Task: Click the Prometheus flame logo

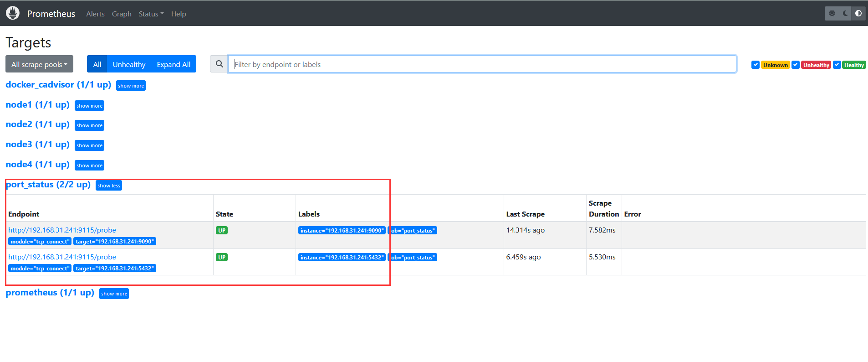Action: coord(13,13)
